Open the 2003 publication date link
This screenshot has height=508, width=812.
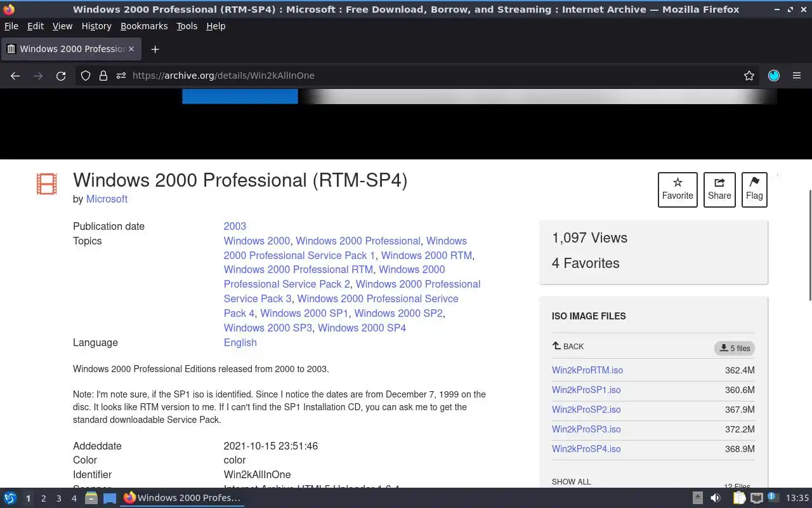(235, 226)
